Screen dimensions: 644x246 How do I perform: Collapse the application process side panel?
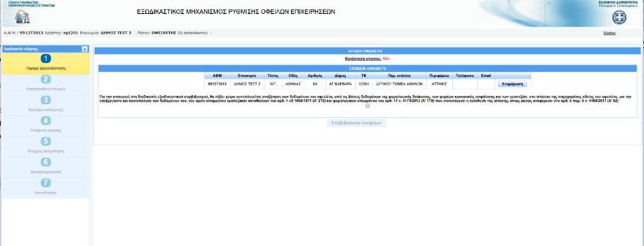pos(85,49)
